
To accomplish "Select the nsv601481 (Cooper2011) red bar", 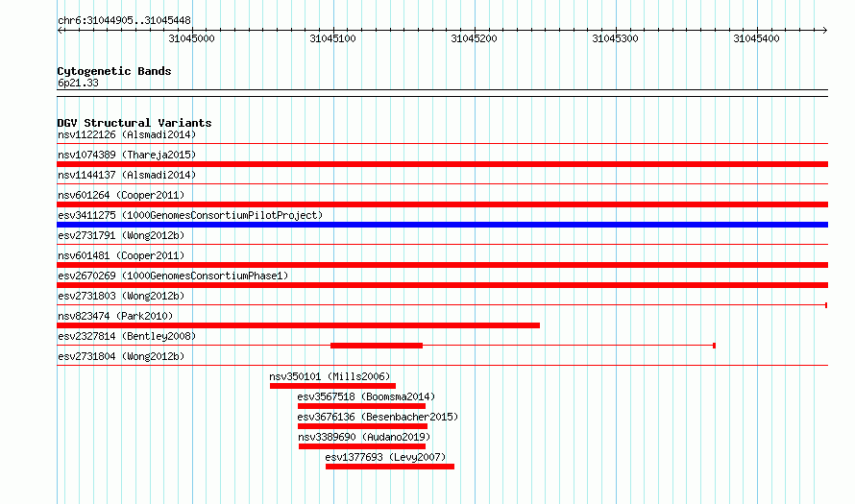I will [x=442, y=265].
